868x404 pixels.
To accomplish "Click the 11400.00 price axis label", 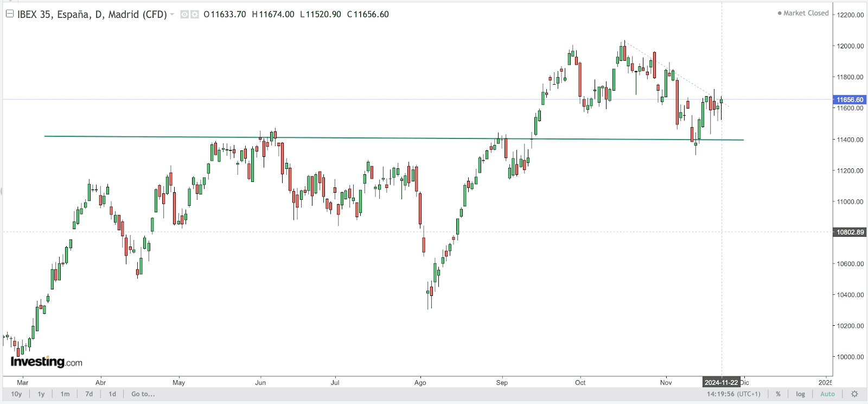I will [850, 140].
